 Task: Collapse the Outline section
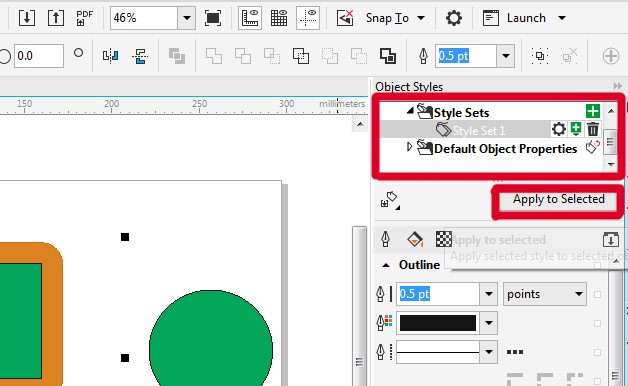[386, 265]
